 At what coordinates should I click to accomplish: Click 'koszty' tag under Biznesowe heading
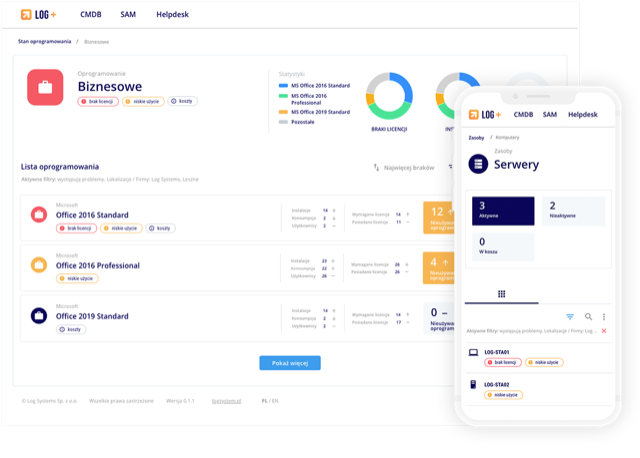(182, 101)
